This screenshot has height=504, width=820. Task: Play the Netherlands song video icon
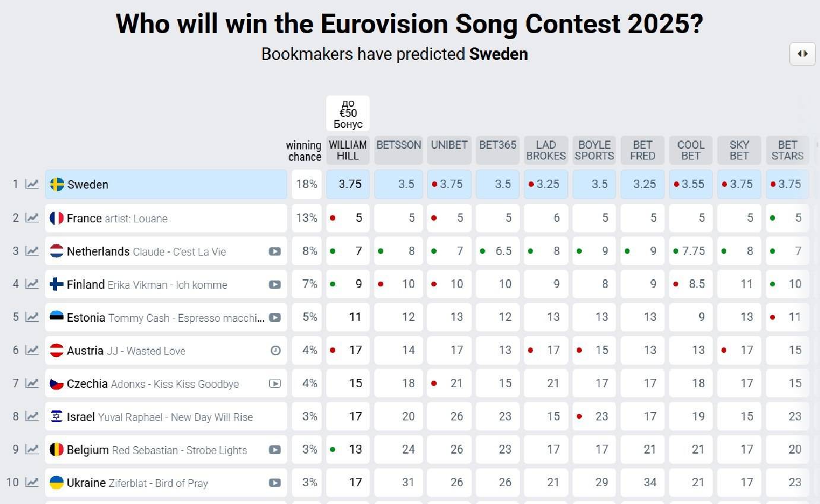pyautogui.click(x=275, y=251)
